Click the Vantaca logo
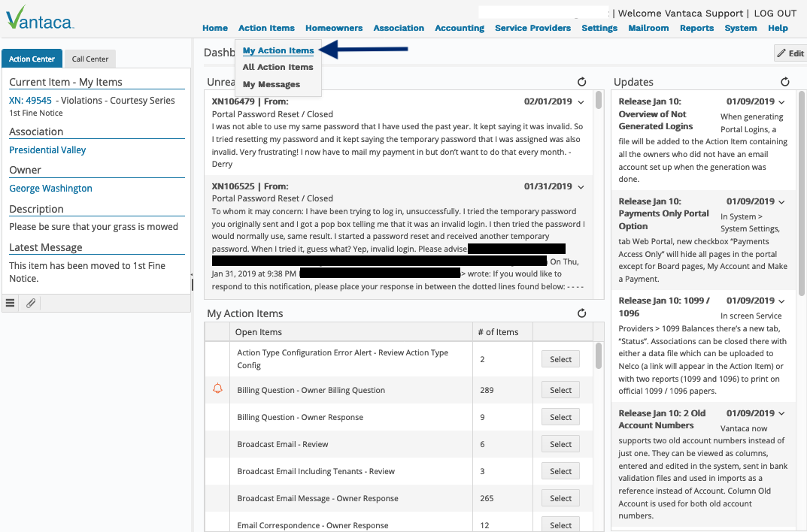 click(40, 19)
